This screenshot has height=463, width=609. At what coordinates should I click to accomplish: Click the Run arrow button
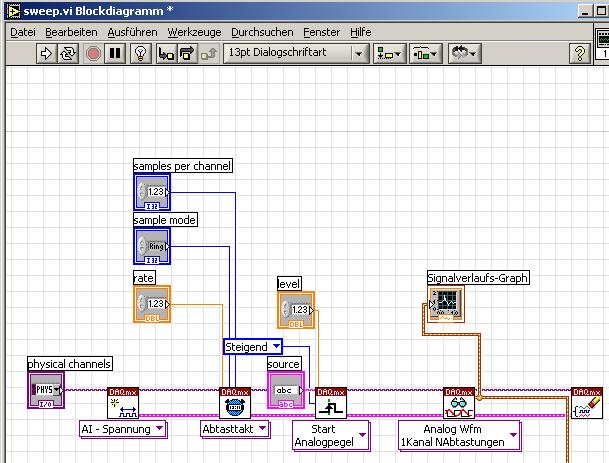[46, 53]
